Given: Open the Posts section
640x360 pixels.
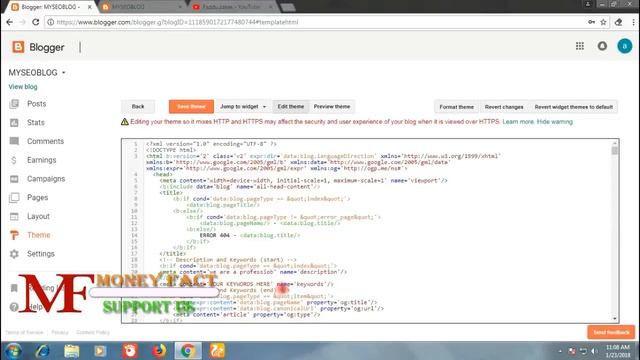Looking at the screenshot, I should point(37,104).
